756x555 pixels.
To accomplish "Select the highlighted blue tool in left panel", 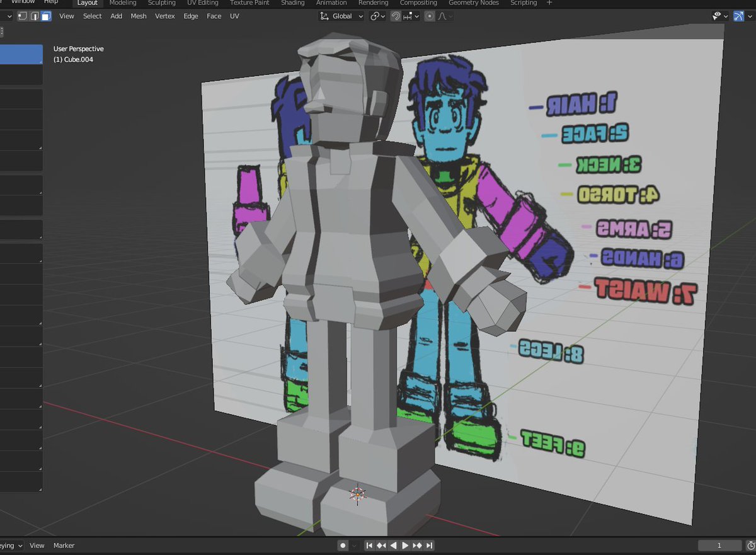I will [x=21, y=54].
